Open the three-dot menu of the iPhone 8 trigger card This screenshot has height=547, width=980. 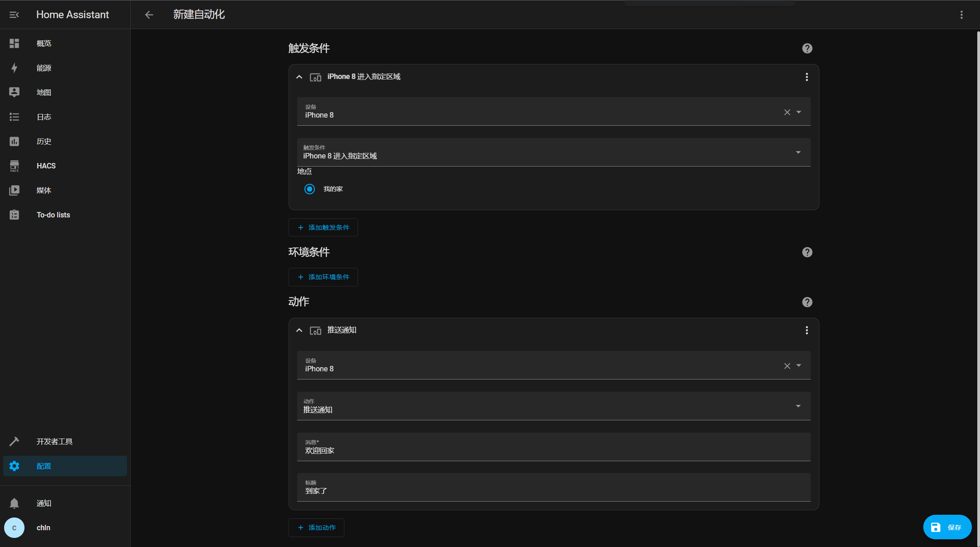point(807,77)
